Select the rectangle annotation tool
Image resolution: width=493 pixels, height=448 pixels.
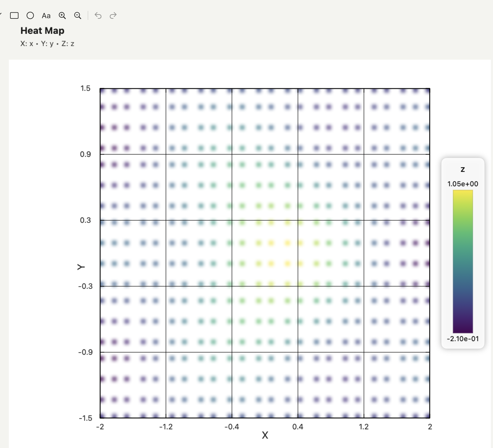coord(14,15)
